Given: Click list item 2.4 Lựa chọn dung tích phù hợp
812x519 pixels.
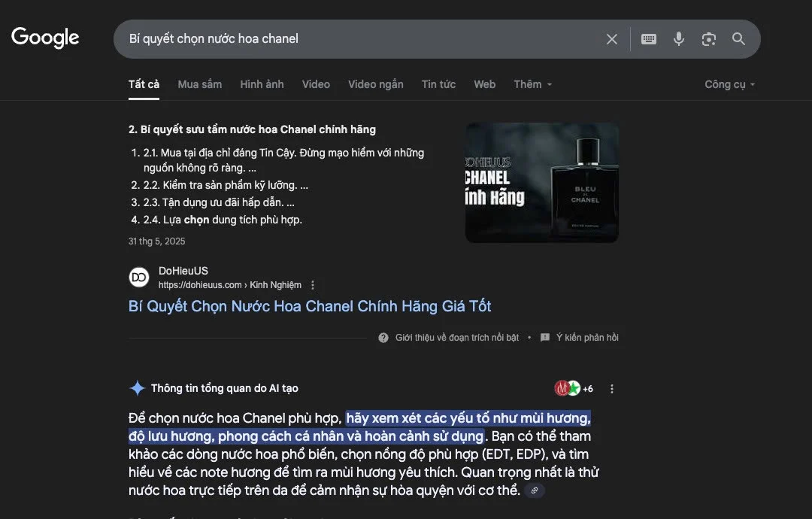Looking at the screenshot, I should click(x=223, y=220).
